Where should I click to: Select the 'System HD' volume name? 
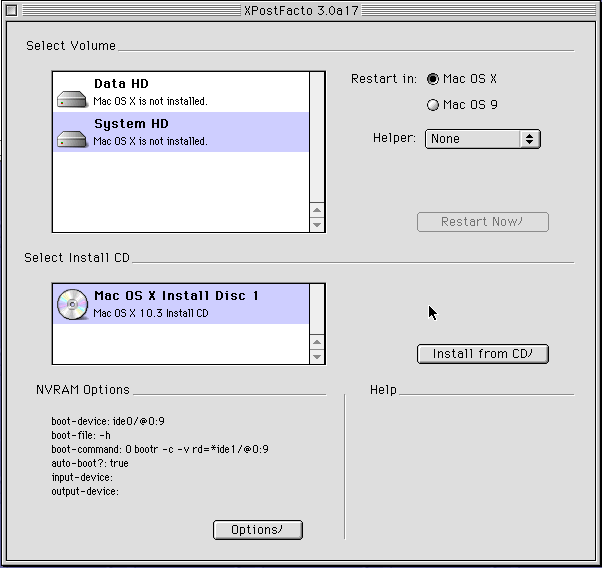[131, 124]
